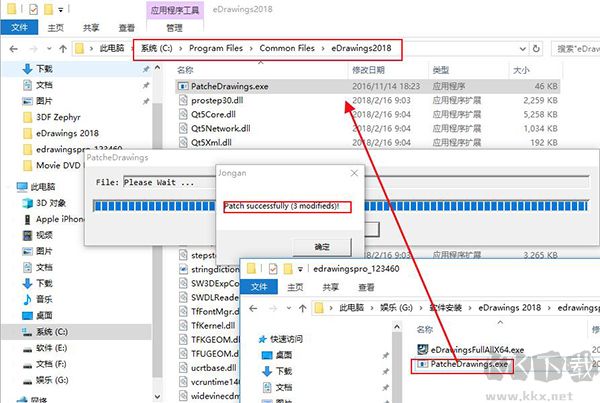Click Program Files in the address bar
Screen dimensions: 600x403
[x=216, y=48]
